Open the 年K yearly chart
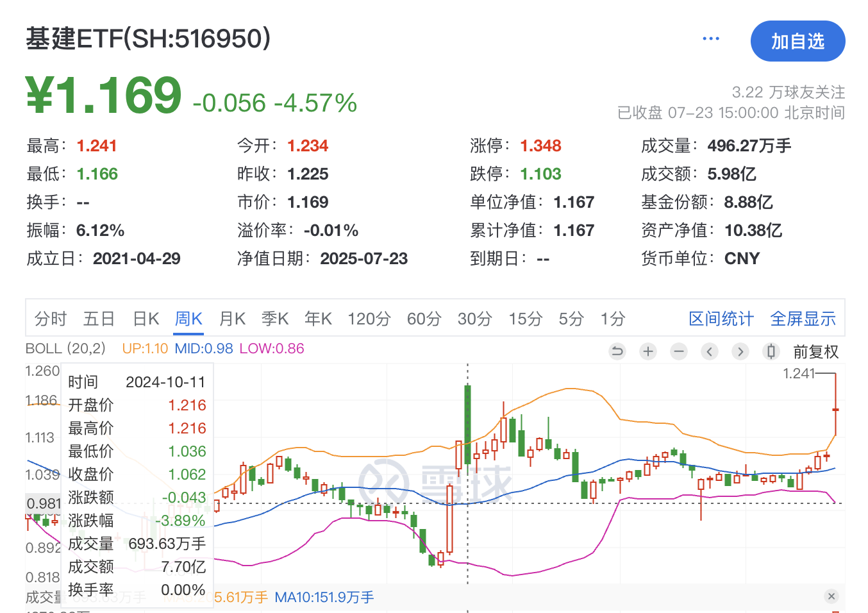868x613 pixels. (x=318, y=319)
